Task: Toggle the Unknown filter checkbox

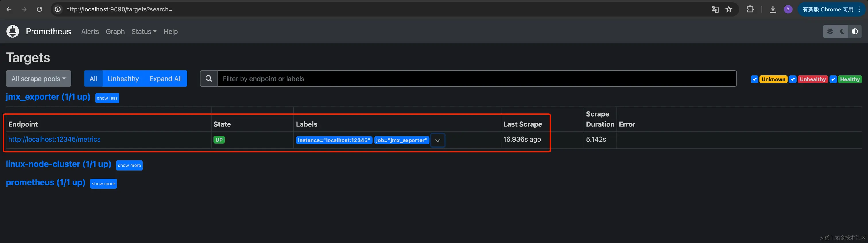Action: (754, 79)
